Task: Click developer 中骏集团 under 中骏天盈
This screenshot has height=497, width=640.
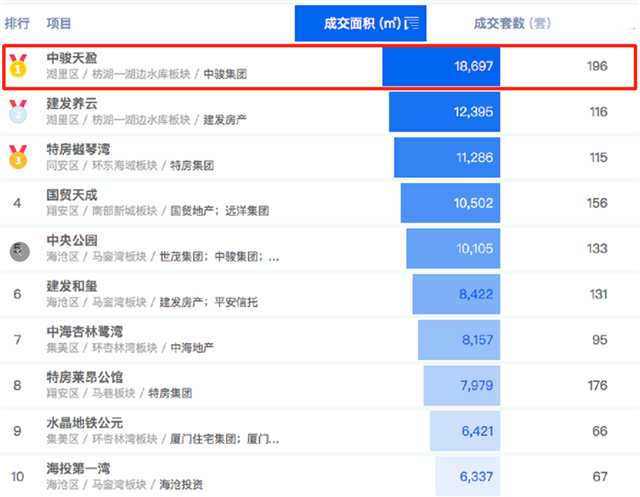Action: (x=225, y=74)
